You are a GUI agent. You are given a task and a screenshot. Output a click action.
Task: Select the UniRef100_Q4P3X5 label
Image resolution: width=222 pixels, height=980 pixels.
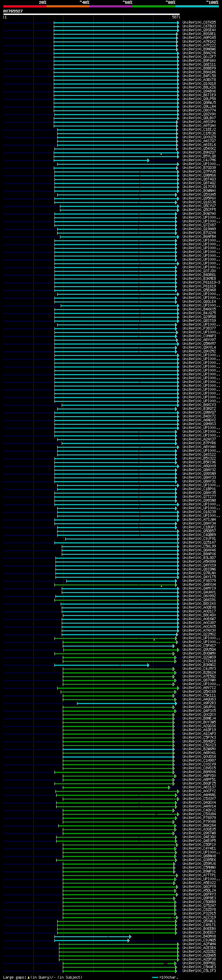point(199,710)
